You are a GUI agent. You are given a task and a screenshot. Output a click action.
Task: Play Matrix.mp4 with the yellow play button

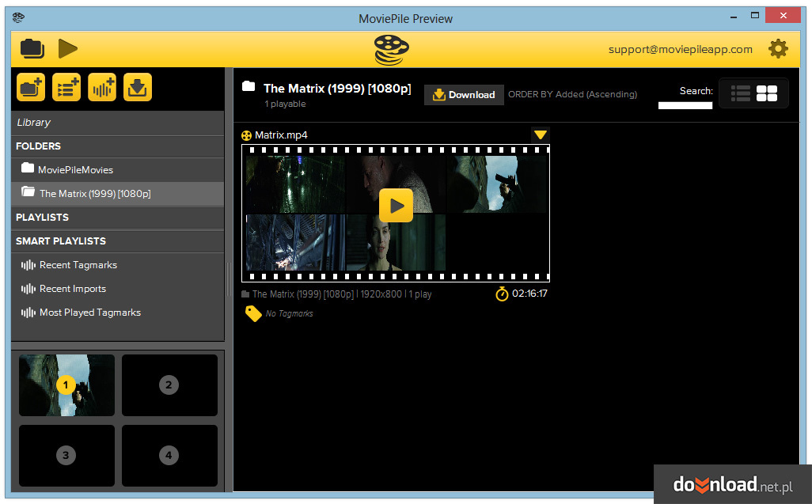397,206
